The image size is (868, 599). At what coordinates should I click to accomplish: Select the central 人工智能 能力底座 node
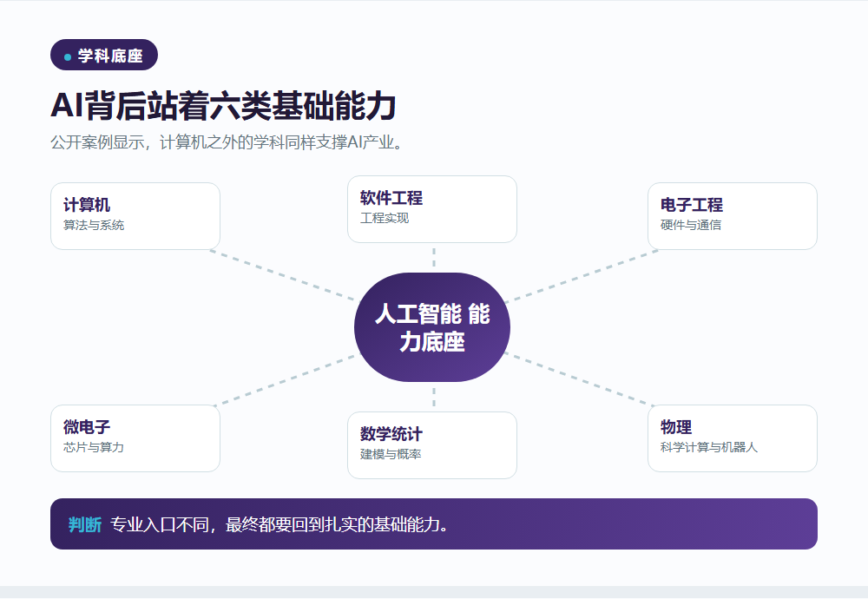(432, 327)
